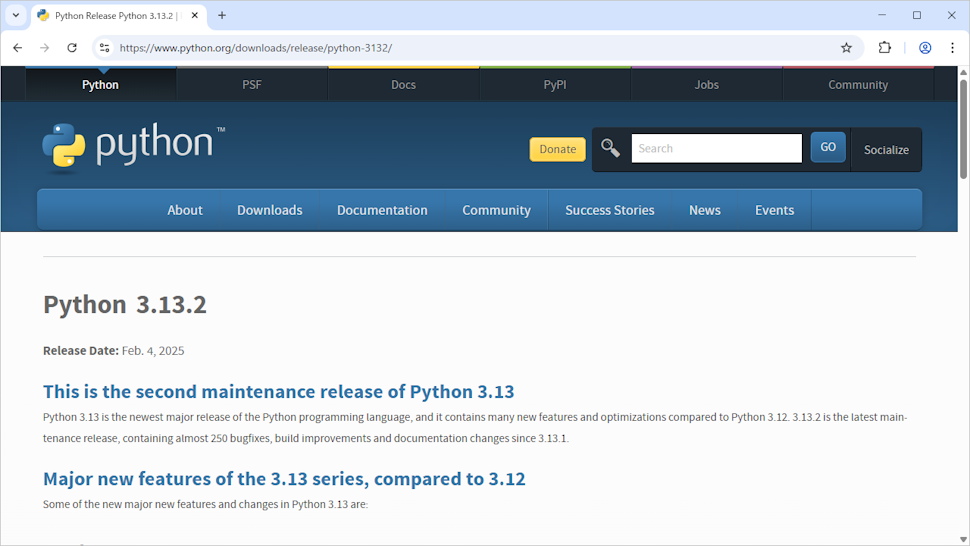This screenshot has height=546, width=970.
Task: Click 'second maintenance release of Python 3.13' heading
Action: click(278, 391)
